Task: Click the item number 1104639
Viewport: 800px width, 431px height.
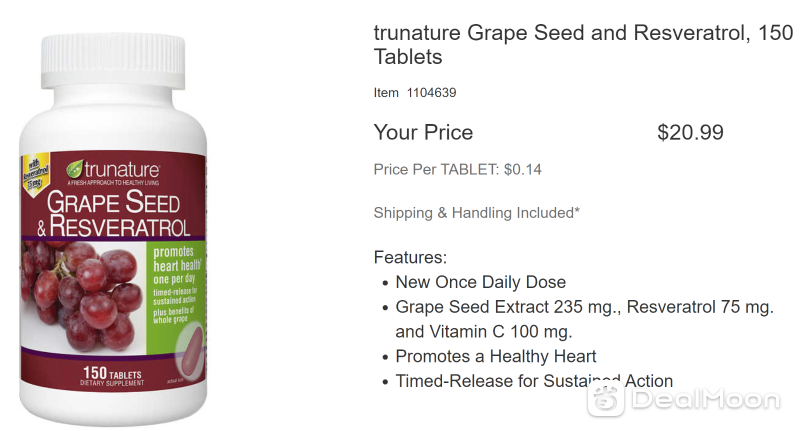Action: [431, 93]
